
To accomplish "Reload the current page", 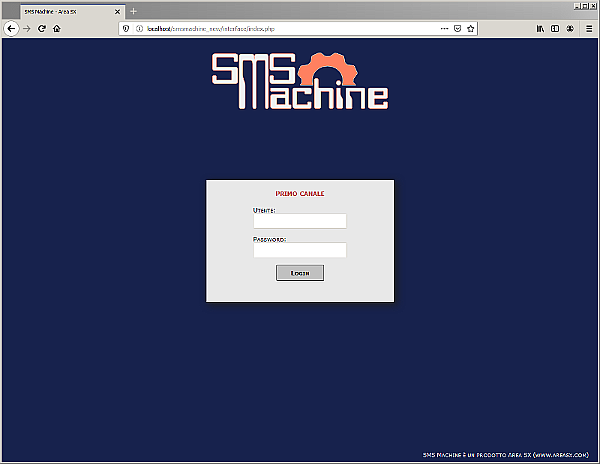I will pyautogui.click(x=42, y=29).
